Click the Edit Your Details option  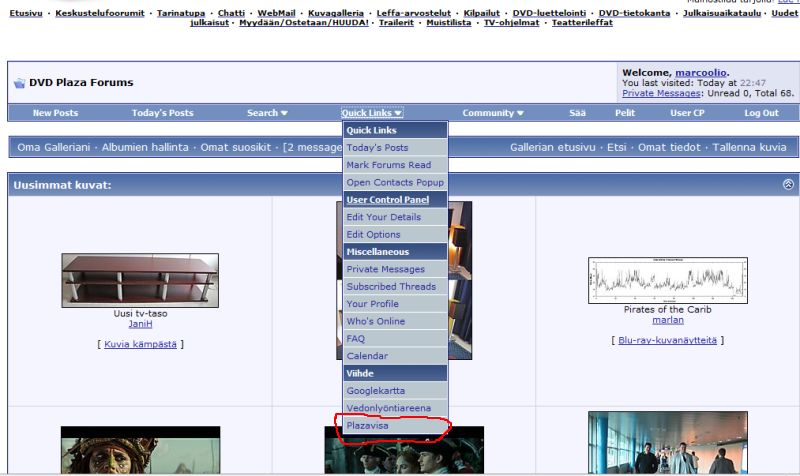click(x=383, y=217)
